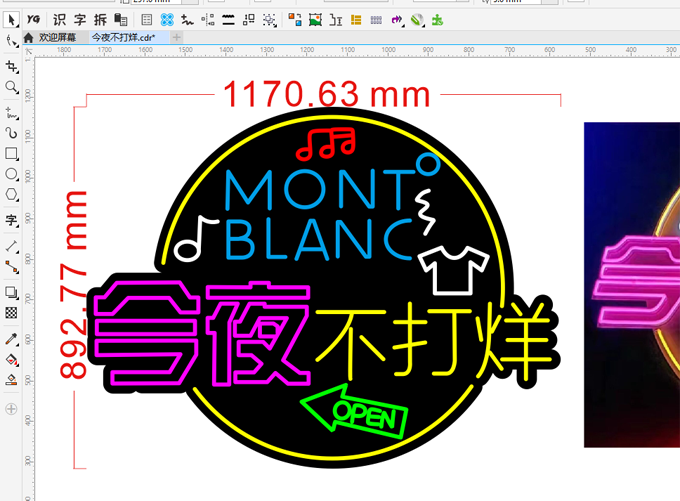Select the Interactive Fill bucket tool
The image size is (680, 501).
(11, 359)
